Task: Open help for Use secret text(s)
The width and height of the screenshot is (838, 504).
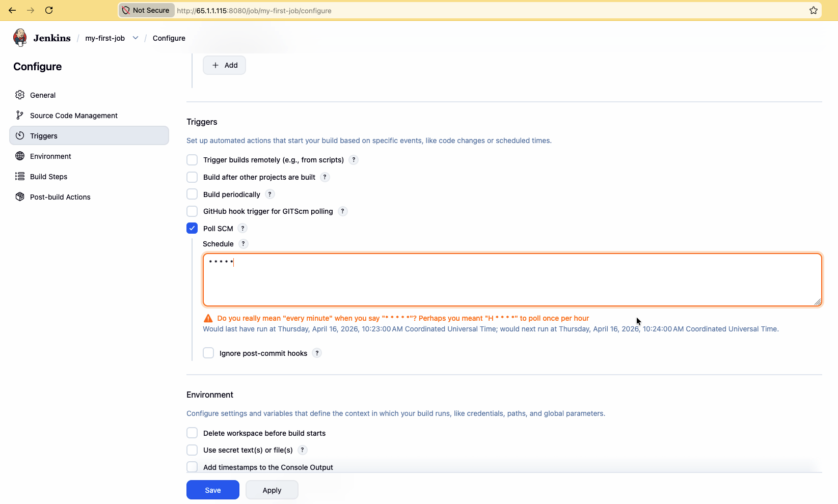Action: [303, 450]
